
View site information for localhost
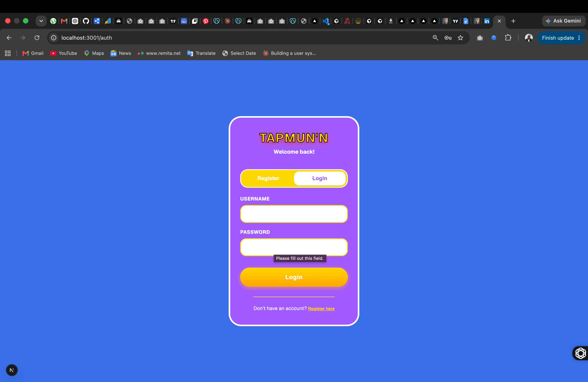pyautogui.click(x=54, y=38)
